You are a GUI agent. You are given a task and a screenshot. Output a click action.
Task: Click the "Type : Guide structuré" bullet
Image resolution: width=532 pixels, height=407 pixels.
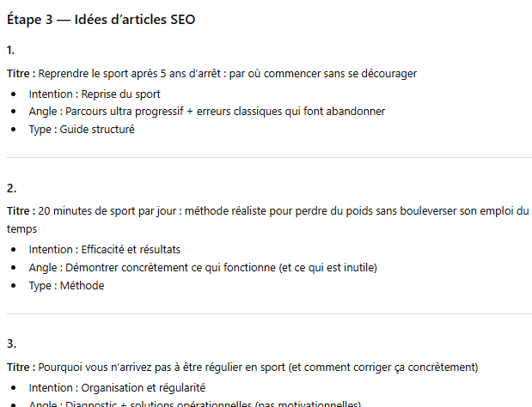click(x=82, y=130)
